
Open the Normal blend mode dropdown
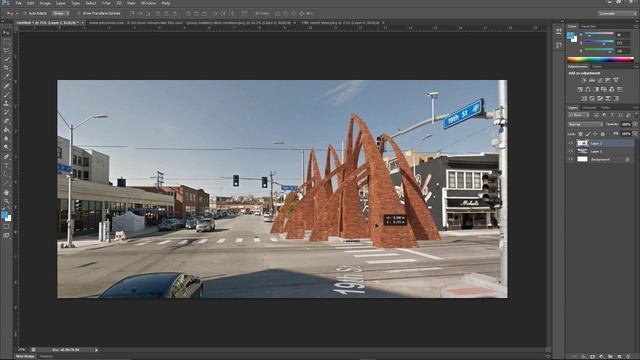click(585, 124)
